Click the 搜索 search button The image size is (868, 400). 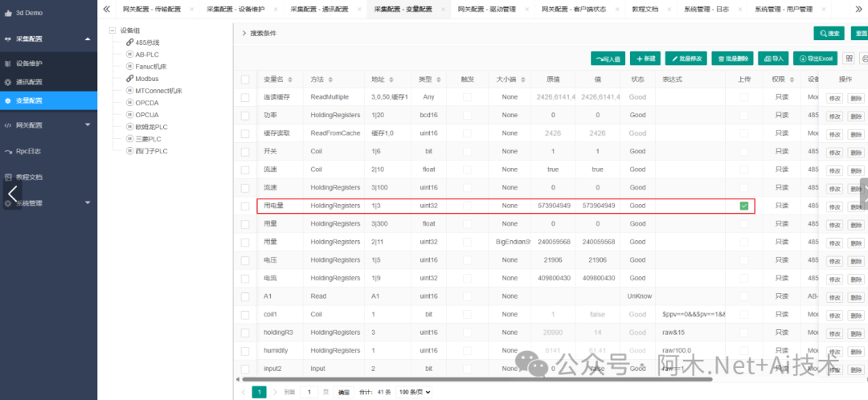(829, 33)
